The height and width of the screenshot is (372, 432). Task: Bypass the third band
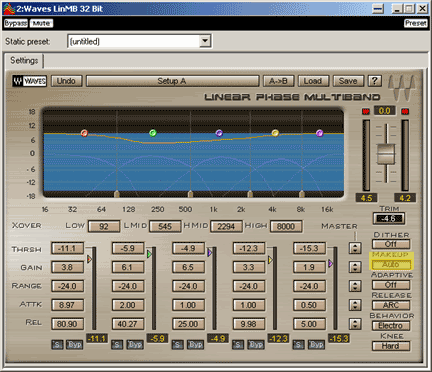point(195,344)
